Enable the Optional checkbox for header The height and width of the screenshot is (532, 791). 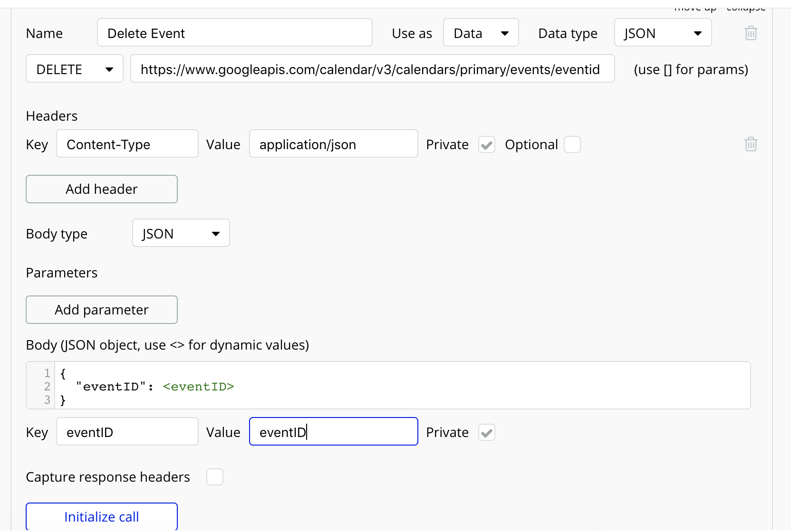point(572,144)
